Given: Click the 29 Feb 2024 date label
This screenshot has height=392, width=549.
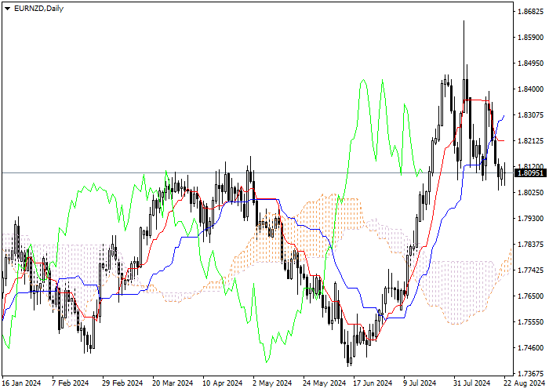Looking at the screenshot, I should click(122, 383).
